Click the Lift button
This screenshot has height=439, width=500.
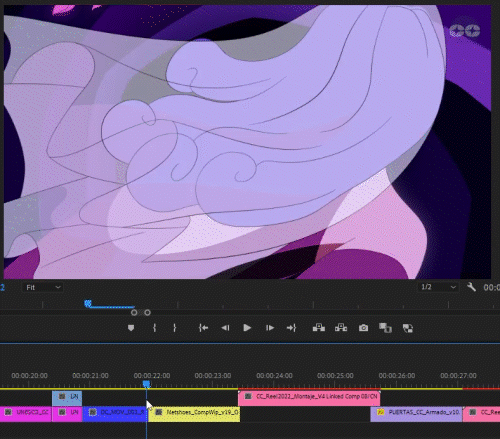319,328
